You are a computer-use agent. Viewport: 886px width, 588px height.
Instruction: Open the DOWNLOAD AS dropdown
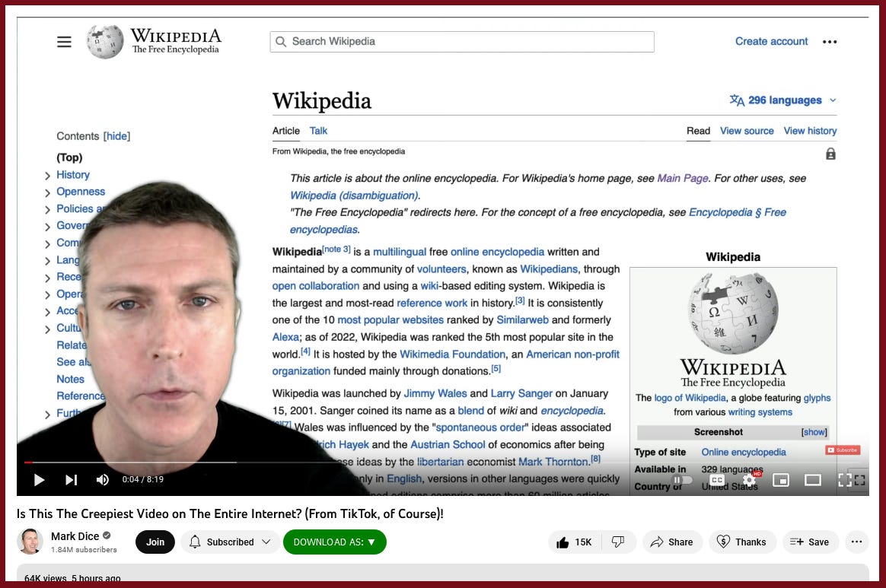pos(334,542)
